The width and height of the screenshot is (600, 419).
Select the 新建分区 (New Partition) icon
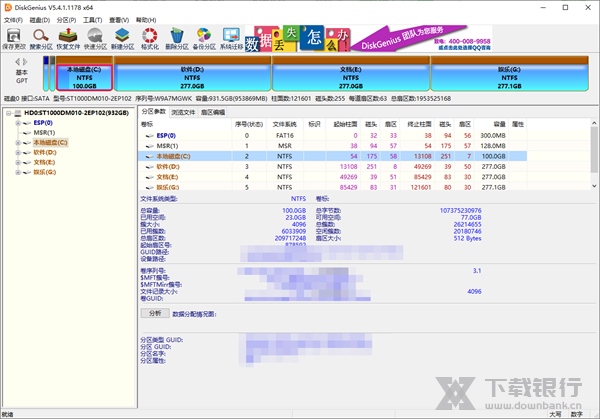tap(122, 38)
